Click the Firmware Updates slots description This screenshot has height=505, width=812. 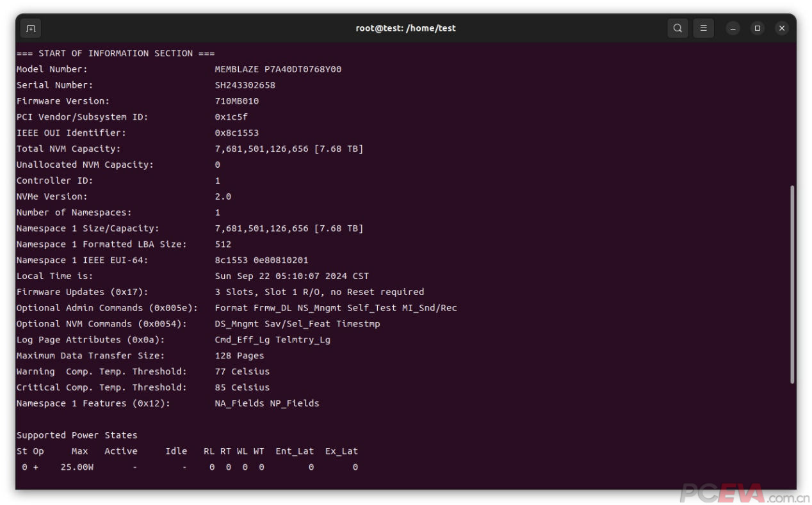tap(320, 292)
